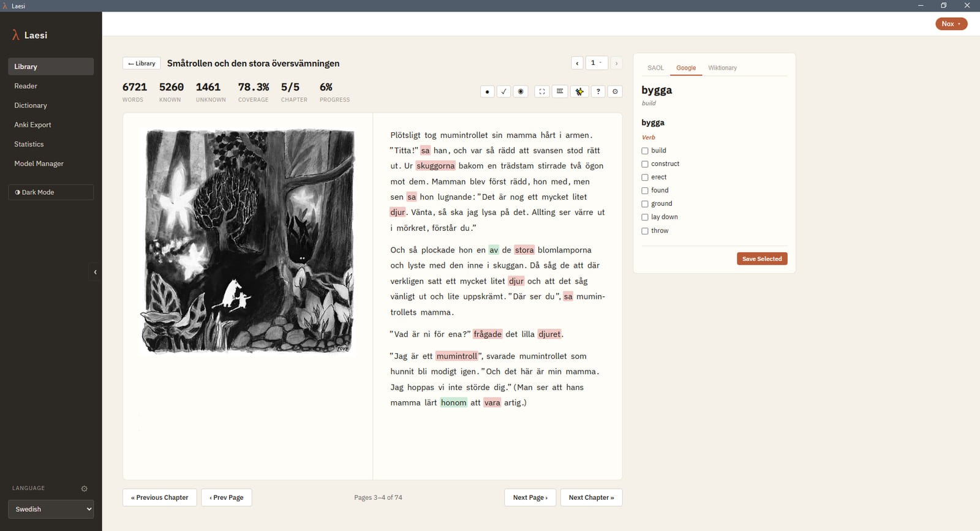Click 'Pages 3–4 of 74' indicator
The height and width of the screenshot is (531, 980).
pos(378,497)
